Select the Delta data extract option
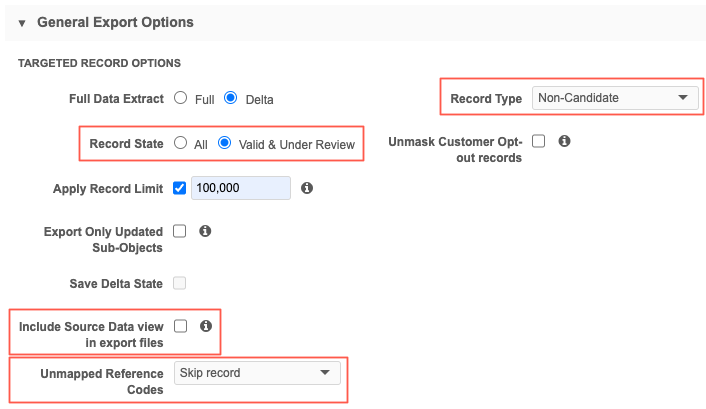Screen dimensions: 706x409 (230, 98)
